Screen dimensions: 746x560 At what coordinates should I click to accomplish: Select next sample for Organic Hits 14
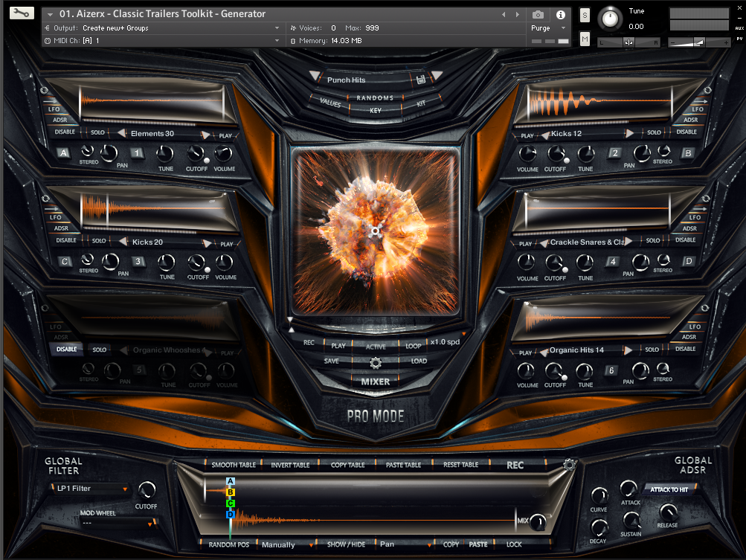click(628, 350)
